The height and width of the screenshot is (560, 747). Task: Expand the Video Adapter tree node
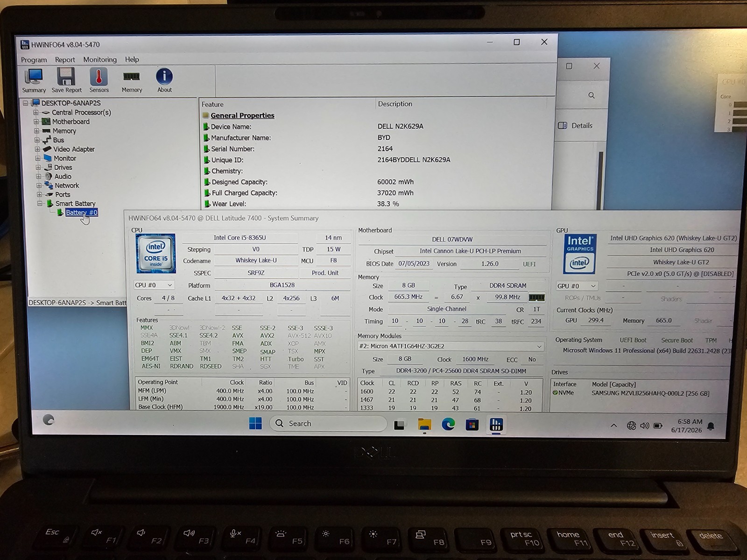point(37,149)
